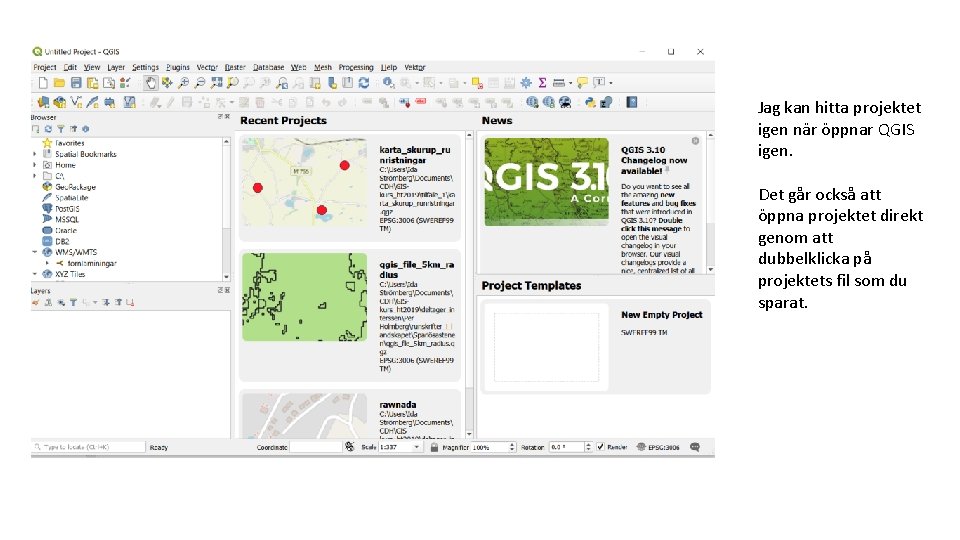Toggle mouse extents display next to Coordinate
Screen dimensions: 960x540
350,447
